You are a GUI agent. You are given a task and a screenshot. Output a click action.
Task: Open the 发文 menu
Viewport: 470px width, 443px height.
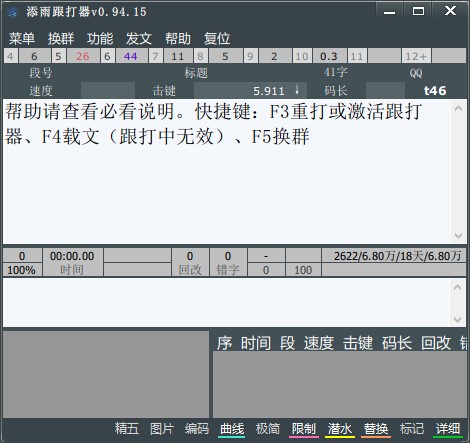click(x=139, y=39)
